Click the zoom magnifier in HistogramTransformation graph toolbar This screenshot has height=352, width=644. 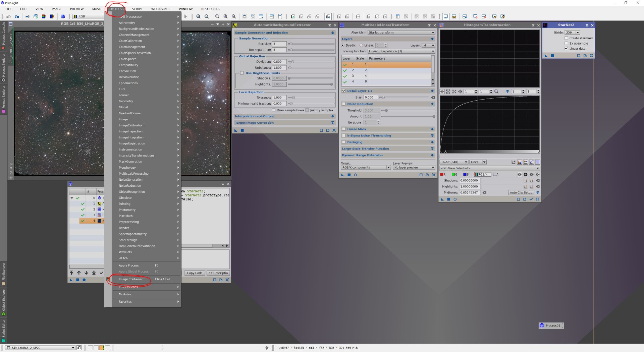(496, 92)
